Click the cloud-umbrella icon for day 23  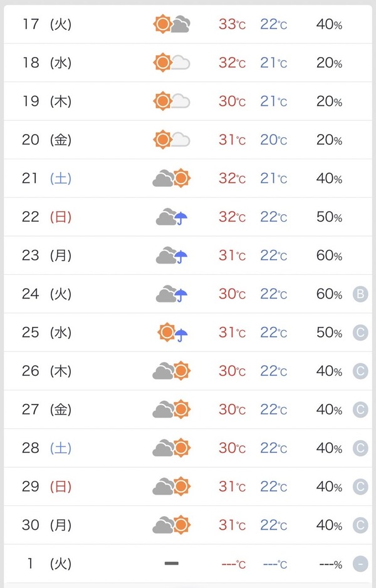tap(172, 255)
